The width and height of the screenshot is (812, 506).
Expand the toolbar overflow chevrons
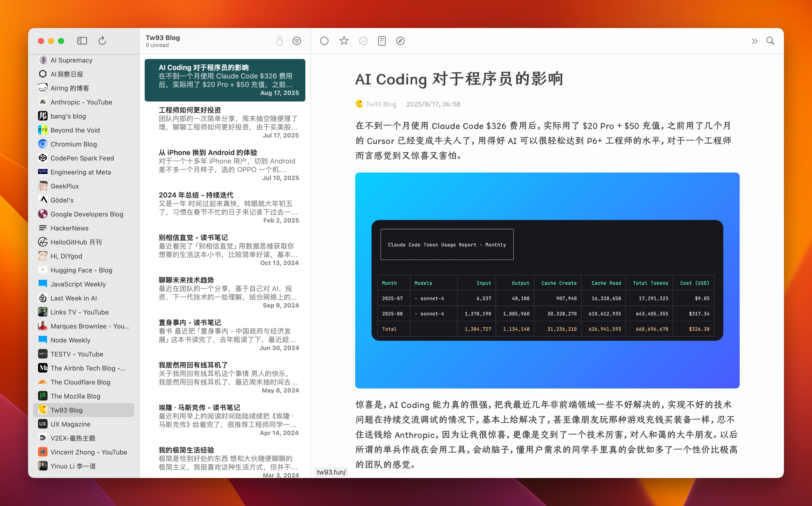pos(754,40)
